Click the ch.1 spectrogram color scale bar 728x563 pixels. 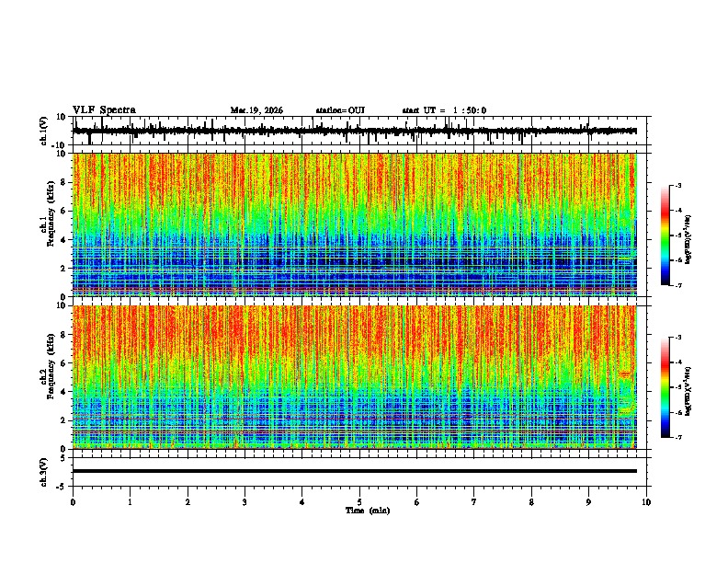(x=665, y=236)
